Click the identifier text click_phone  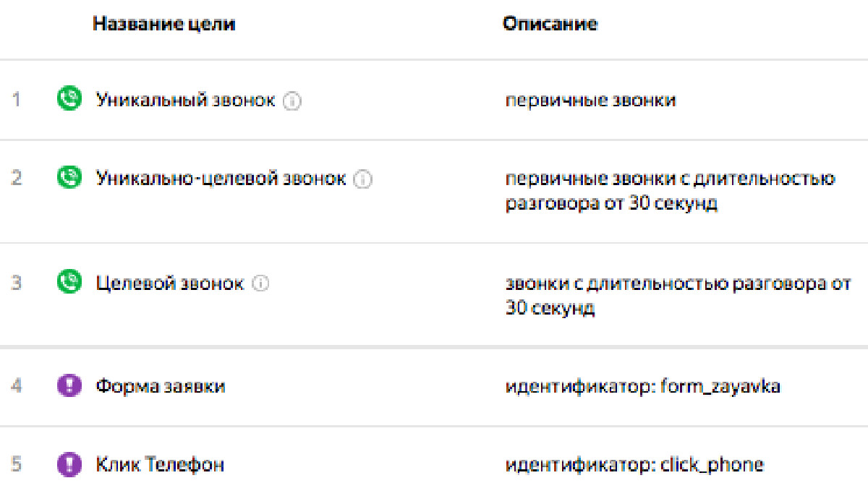712,465
